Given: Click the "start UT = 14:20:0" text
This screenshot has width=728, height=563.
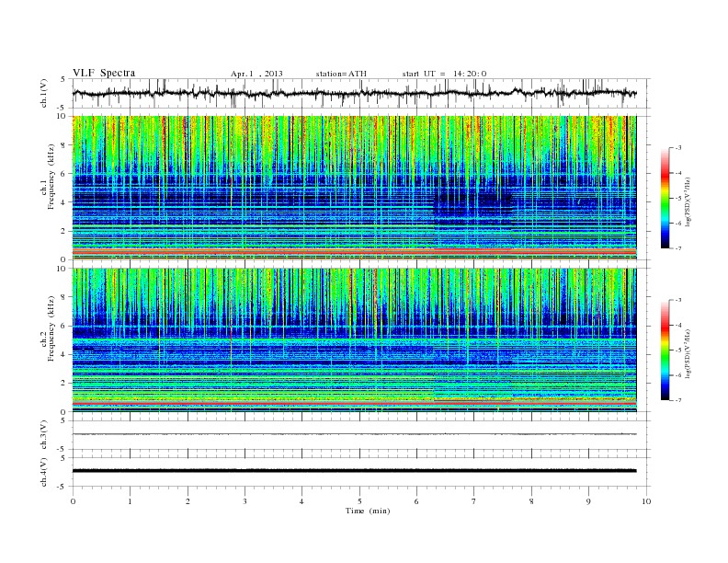Looking at the screenshot, I should (x=444, y=74).
